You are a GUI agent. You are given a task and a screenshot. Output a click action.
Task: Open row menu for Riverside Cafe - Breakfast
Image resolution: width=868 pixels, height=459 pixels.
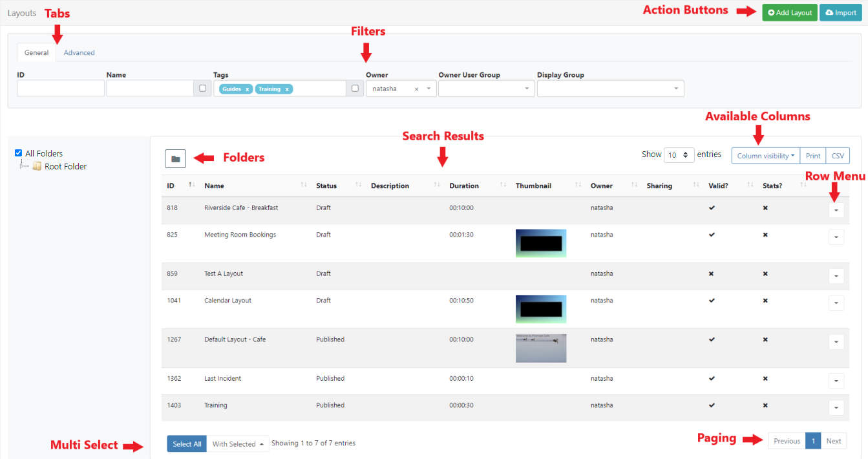(836, 210)
